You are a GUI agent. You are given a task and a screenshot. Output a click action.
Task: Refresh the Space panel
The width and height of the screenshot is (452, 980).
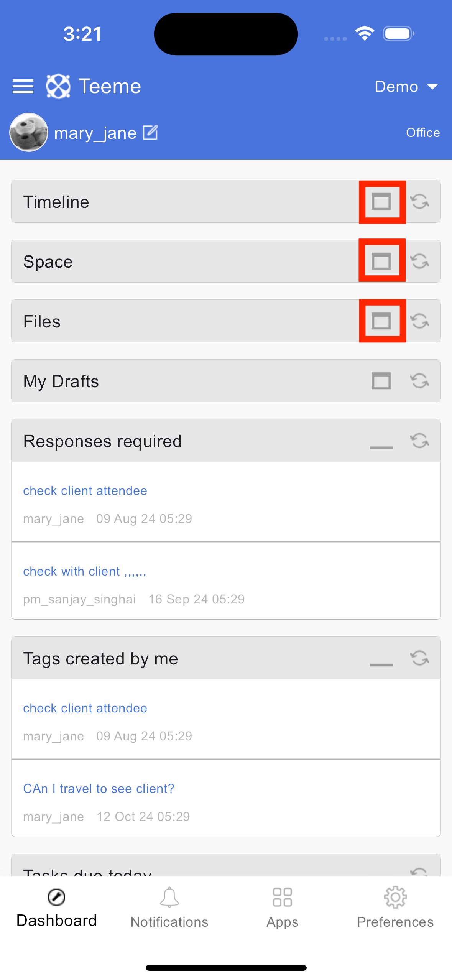[x=419, y=261]
